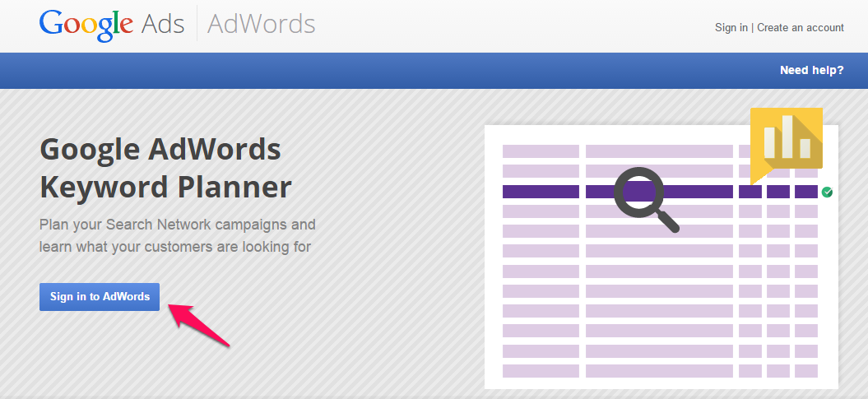Image resolution: width=868 pixels, height=399 pixels.
Task: Open the Sign in link at top right
Action: click(731, 28)
